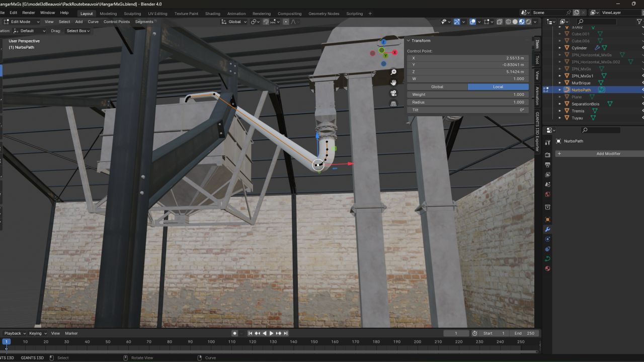
Task: Select the Local coordinate toggle
Action: pyautogui.click(x=498, y=87)
